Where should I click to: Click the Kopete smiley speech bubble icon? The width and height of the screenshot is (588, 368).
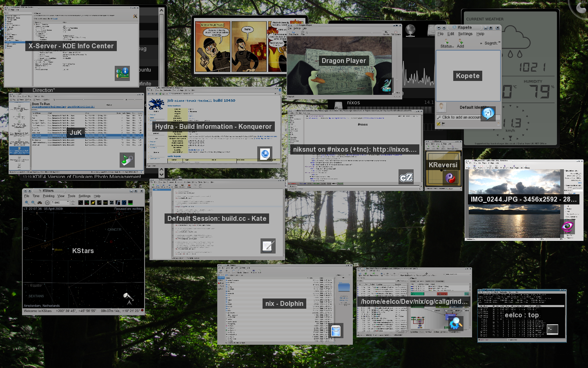pyautogui.click(x=488, y=113)
